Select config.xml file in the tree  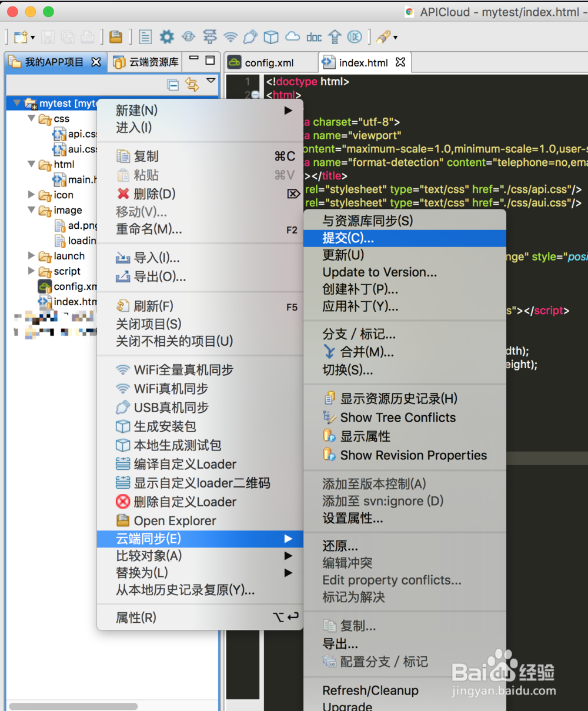coord(68,286)
